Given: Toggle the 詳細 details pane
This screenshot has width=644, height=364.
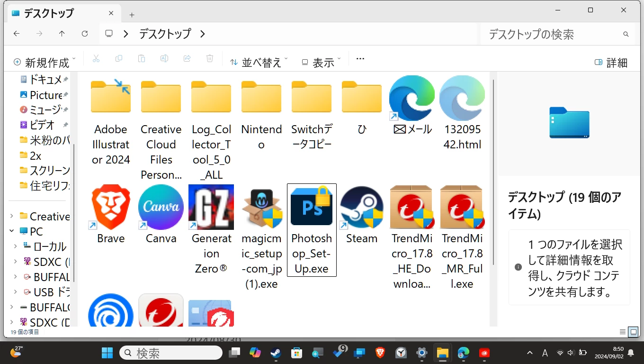Looking at the screenshot, I should (611, 62).
